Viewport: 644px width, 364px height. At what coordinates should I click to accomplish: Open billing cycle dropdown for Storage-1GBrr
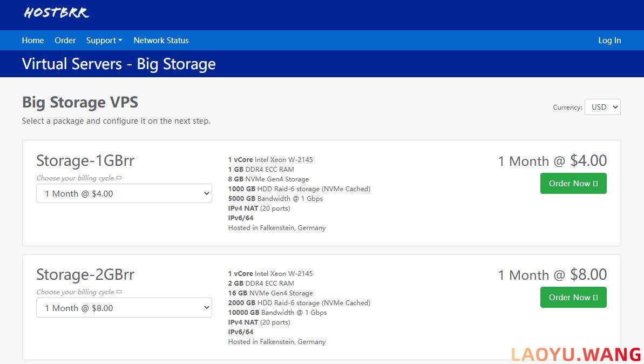coord(124,193)
